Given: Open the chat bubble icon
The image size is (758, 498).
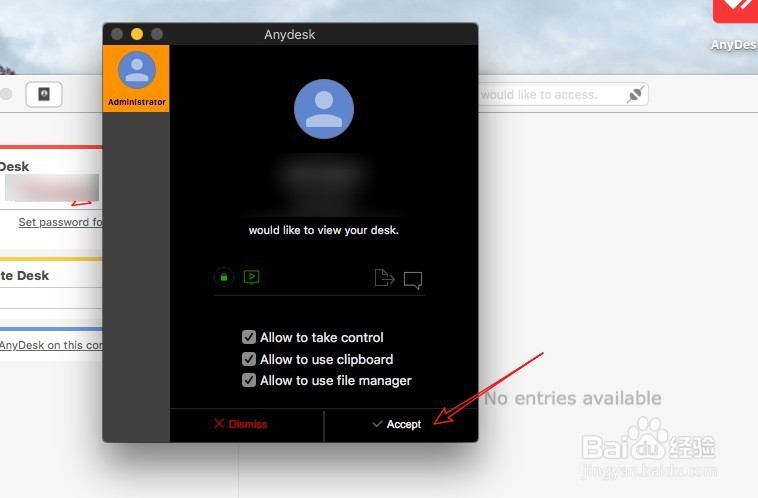Looking at the screenshot, I should pyautogui.click(x=413, y=280).
